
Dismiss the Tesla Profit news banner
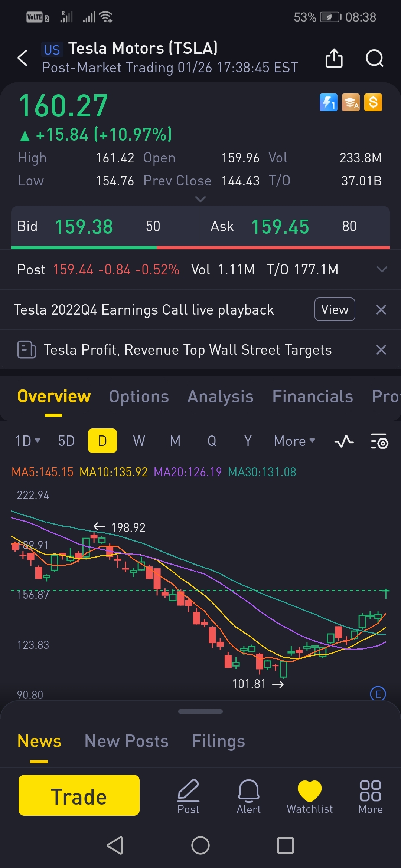pos(381,350)
